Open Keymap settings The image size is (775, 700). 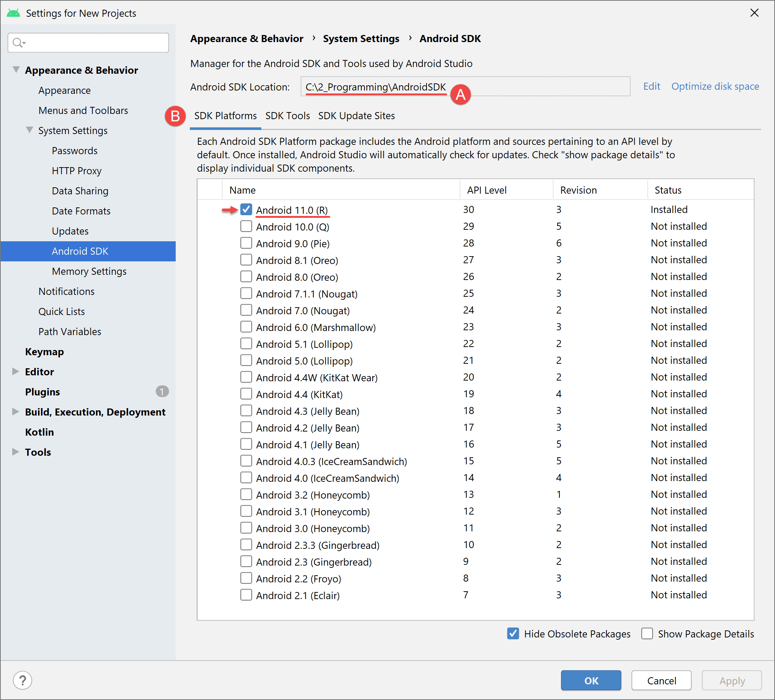45,351
